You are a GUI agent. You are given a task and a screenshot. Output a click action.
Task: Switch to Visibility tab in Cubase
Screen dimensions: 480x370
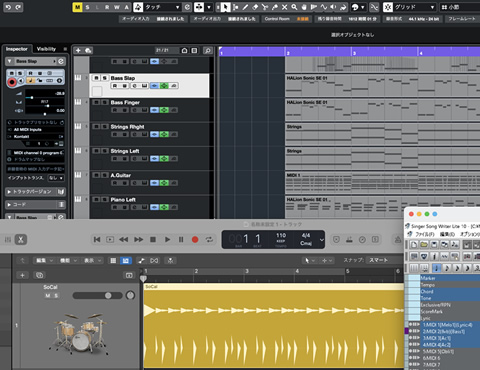point(46,49)
